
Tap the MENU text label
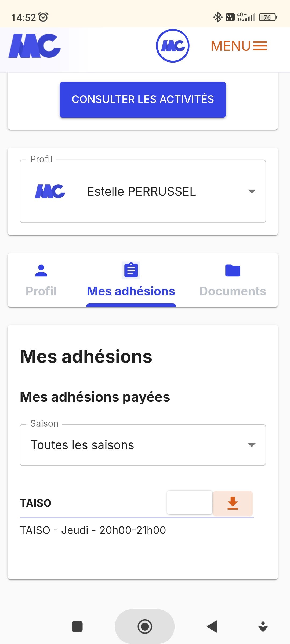click(231, 46)
